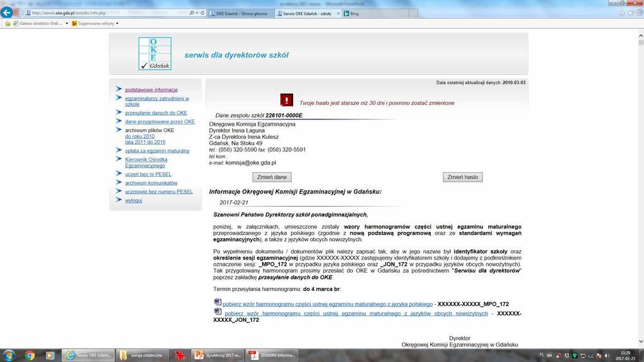Viewport: 644px width, 362px height.
Task: Open the address bar autocomplete dropdown arrow
Action: click(197, 13)
